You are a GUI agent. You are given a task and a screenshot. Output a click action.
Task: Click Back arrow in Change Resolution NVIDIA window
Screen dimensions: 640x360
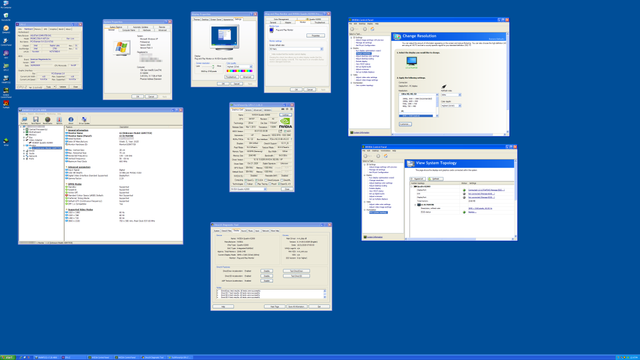(x=352, y=29)
